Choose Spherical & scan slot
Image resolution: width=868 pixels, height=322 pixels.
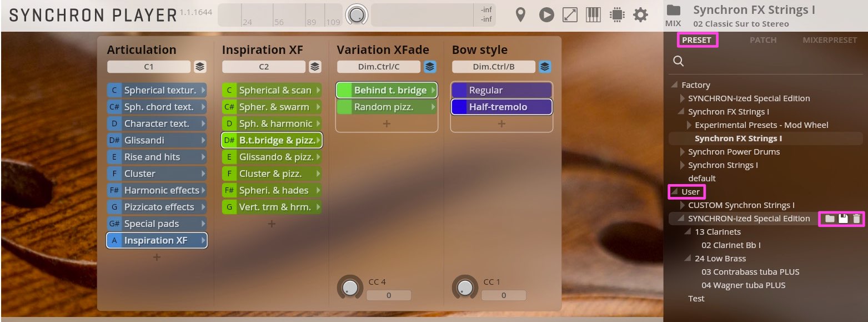272,90
